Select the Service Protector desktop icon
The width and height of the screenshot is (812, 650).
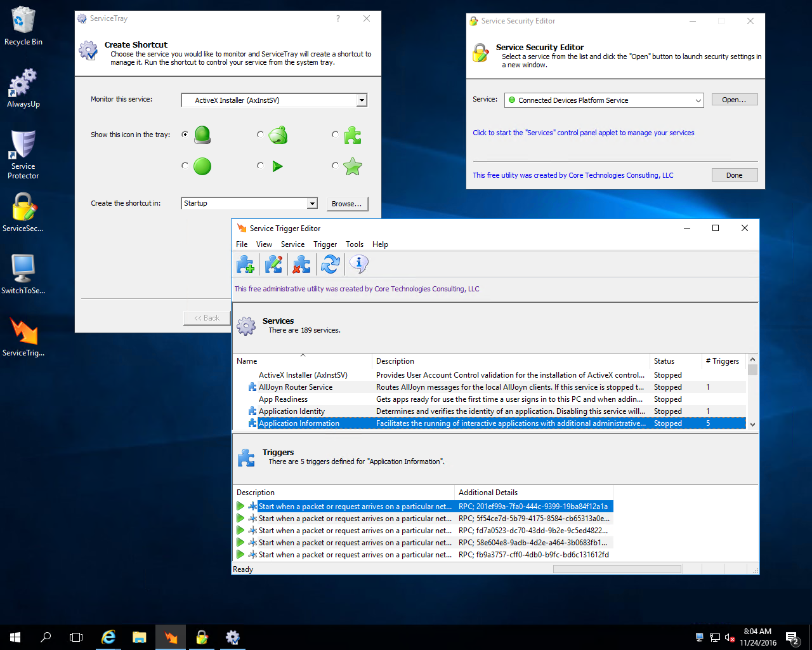(23, 154)
